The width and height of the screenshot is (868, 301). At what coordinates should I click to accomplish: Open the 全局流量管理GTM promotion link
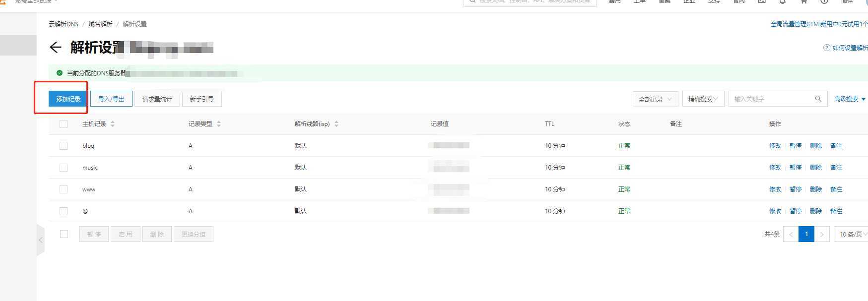[x=819, y=24]
